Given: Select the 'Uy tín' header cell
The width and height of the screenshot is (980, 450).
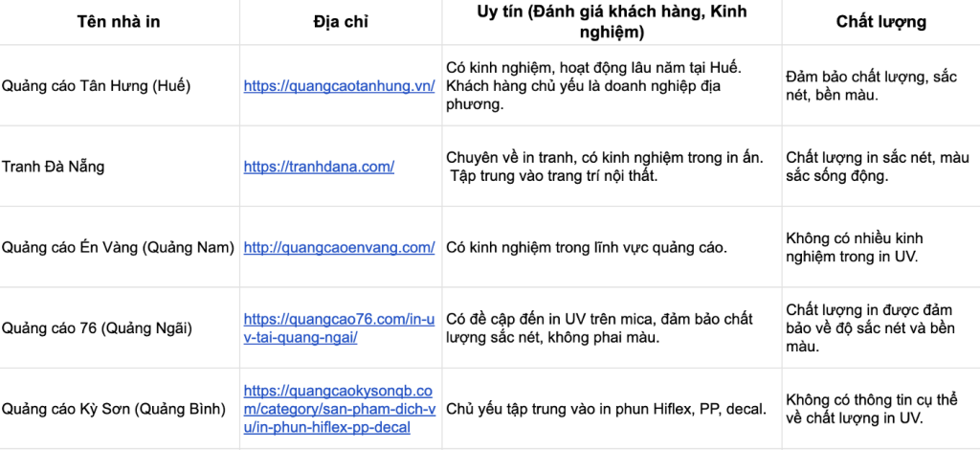Looking at the screenshot, I should coord(612,22).
